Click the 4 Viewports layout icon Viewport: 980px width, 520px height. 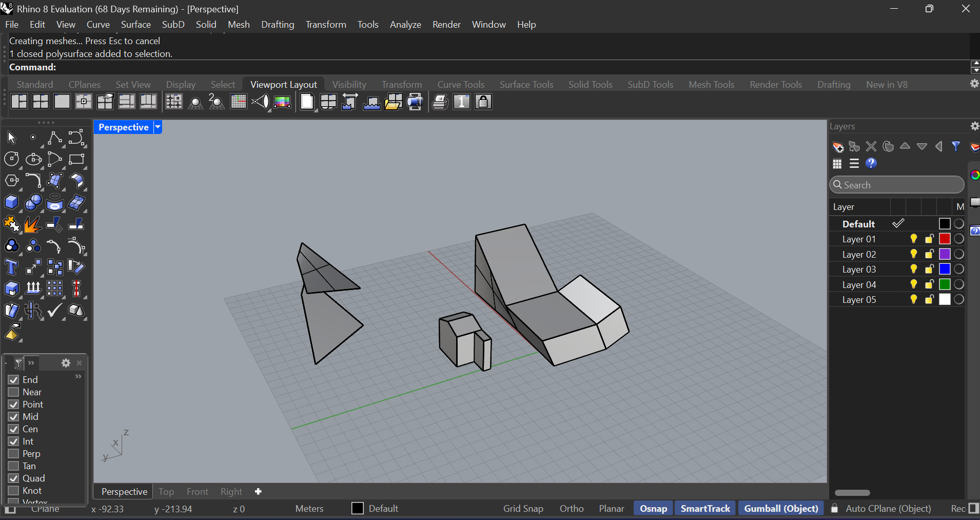click(x=41, y=102)
